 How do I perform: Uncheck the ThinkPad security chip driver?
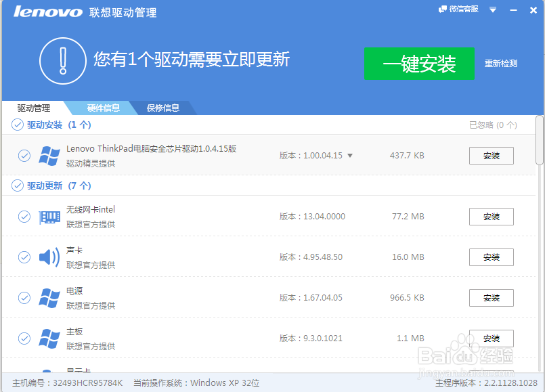point(24,156)
